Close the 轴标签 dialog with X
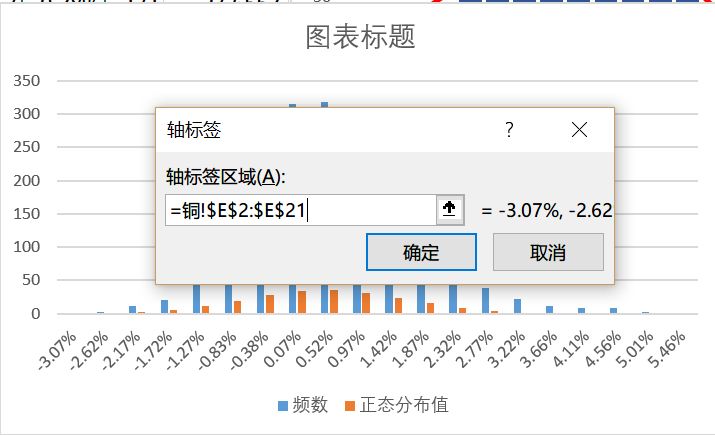The image size is (715, 435). (579, 129)
